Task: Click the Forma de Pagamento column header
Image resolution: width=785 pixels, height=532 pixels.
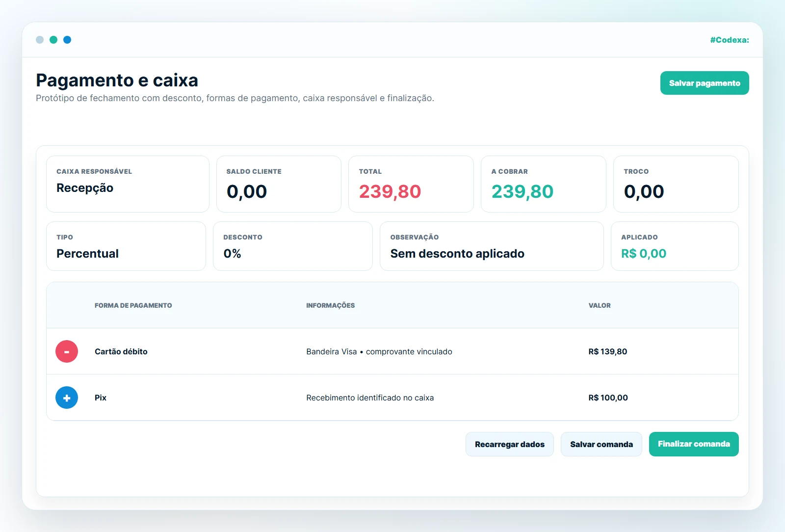Action: 133,305
